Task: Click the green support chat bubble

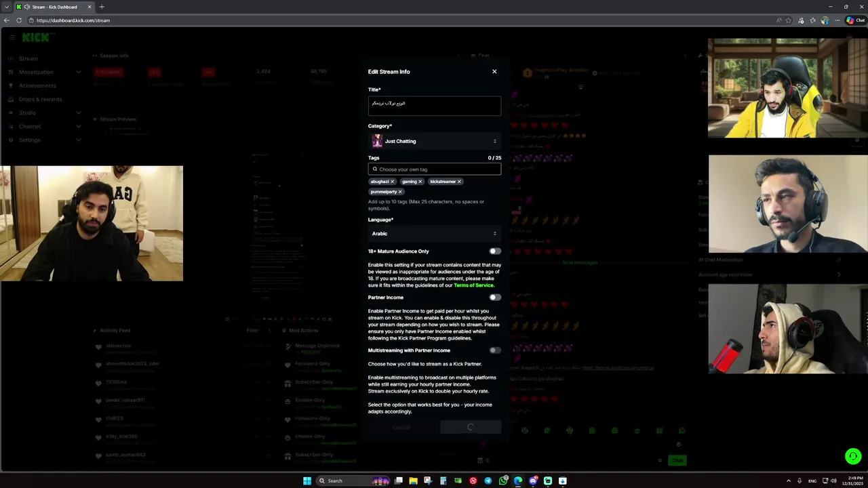Action: [x=853, y=456]
